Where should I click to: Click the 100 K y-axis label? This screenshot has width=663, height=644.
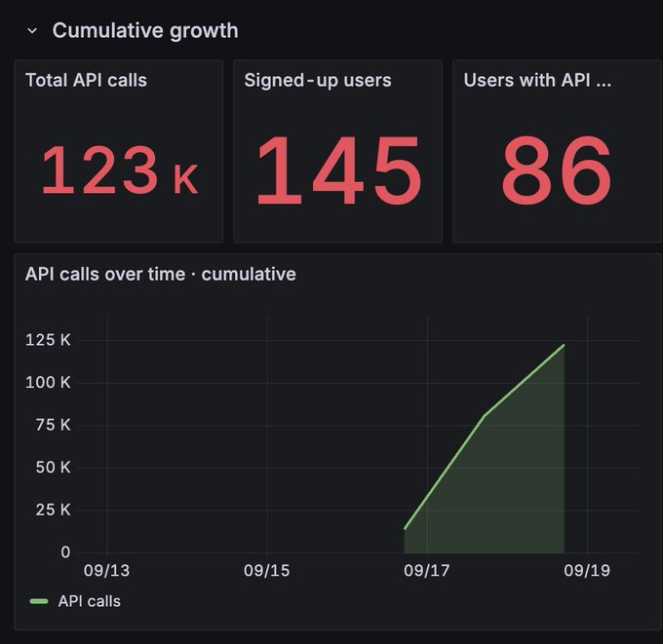pyautogui.click(x=48, y=383)
